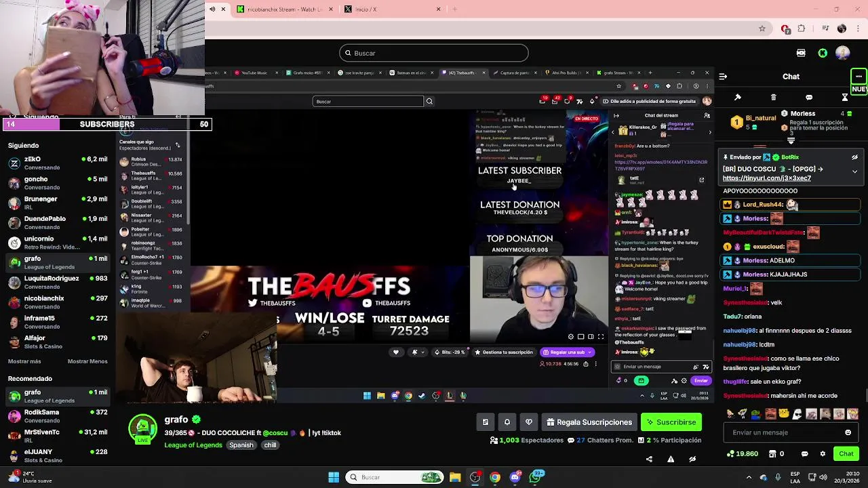Click Windows taskbar search Buscar
The image size is (868, 488).
click(395, 477)
